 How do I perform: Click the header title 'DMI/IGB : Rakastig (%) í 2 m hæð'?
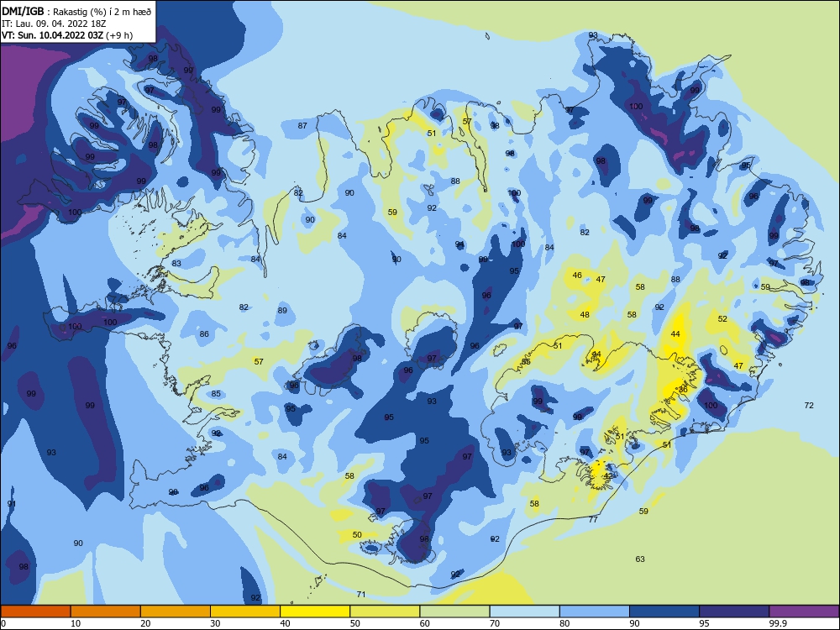point(76,11)
